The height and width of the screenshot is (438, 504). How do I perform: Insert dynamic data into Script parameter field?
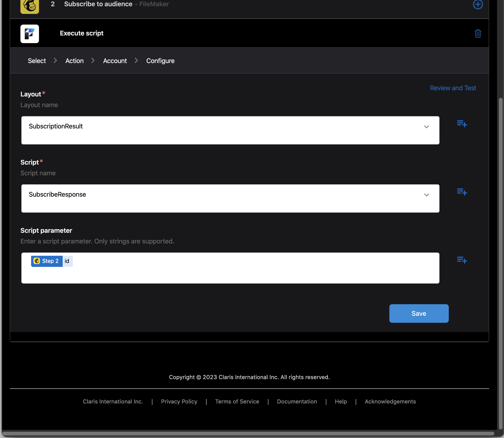click(x=462, y=260)
